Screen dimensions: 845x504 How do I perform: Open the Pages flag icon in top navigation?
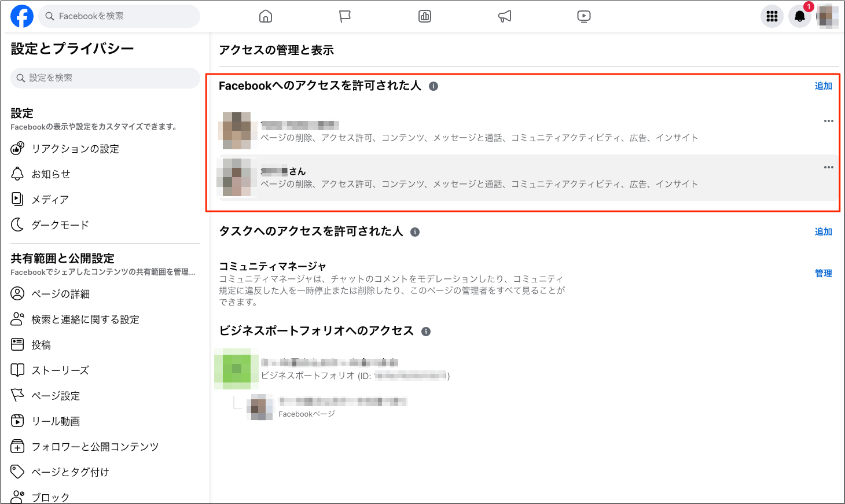click(345, 16)
